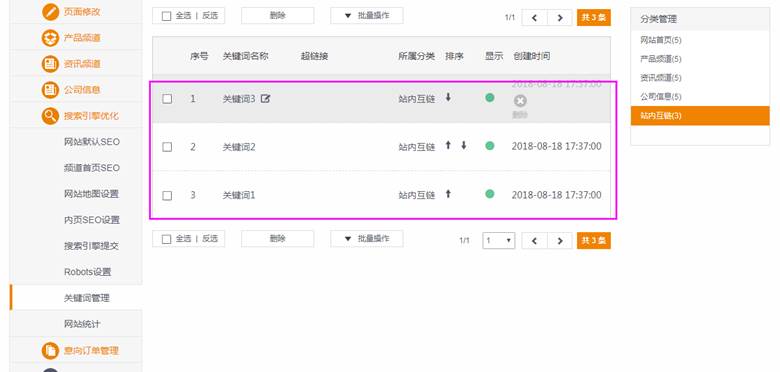
Task: Move 关键词2 up with arrow icon
Action: click(x=448, y=145)
